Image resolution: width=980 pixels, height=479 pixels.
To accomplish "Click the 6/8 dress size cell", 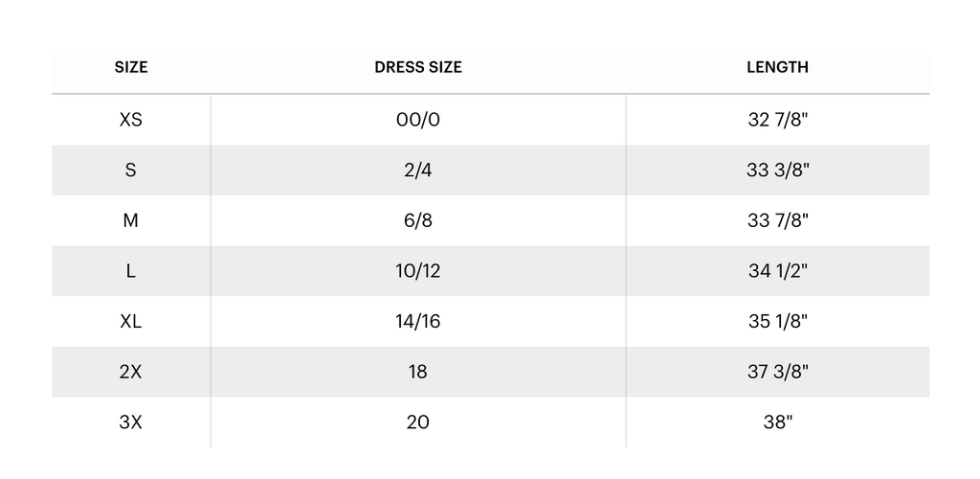I will [x=418, y=221].
